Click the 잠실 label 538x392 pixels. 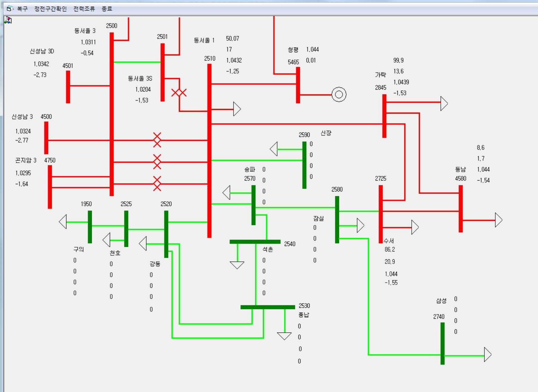319,218
